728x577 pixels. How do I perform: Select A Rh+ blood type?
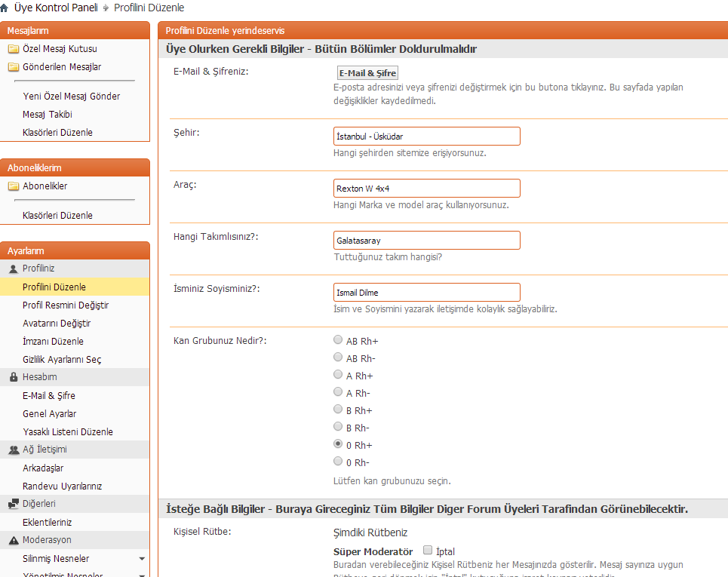[338, 374]
